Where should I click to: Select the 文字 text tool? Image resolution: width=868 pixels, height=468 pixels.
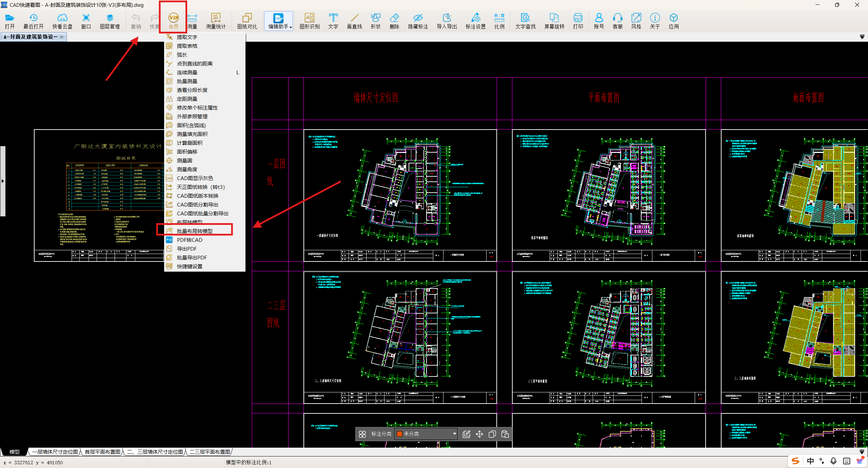(x=333, y=21)
